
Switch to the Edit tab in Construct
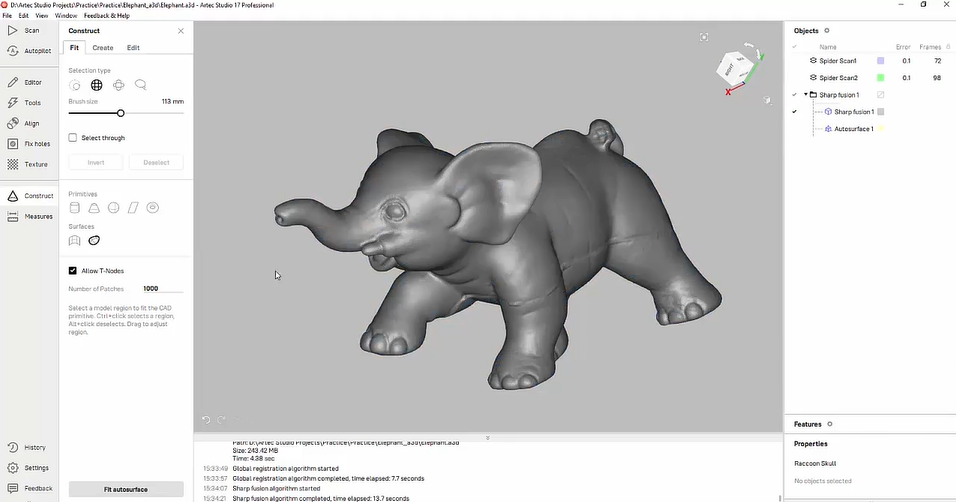(133, 48)
